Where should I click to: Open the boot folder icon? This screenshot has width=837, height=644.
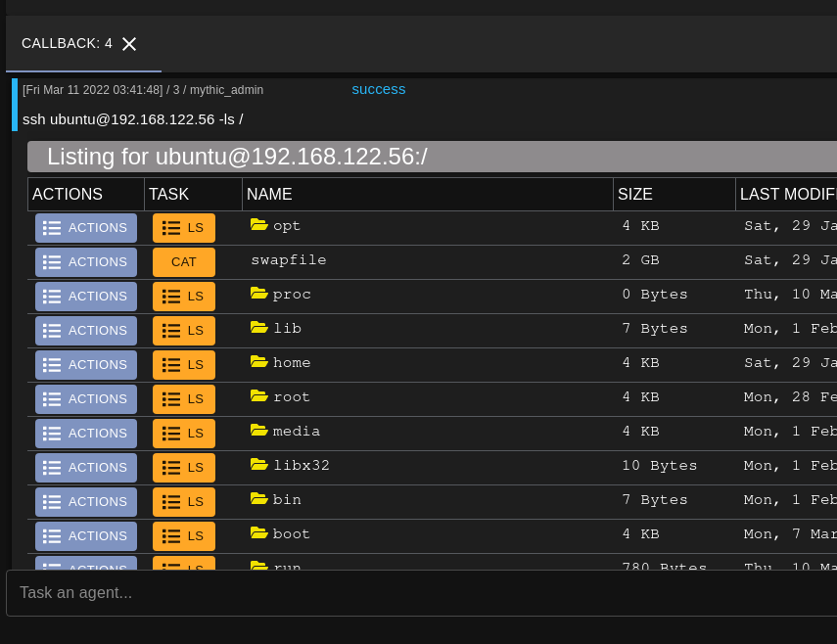258,533
